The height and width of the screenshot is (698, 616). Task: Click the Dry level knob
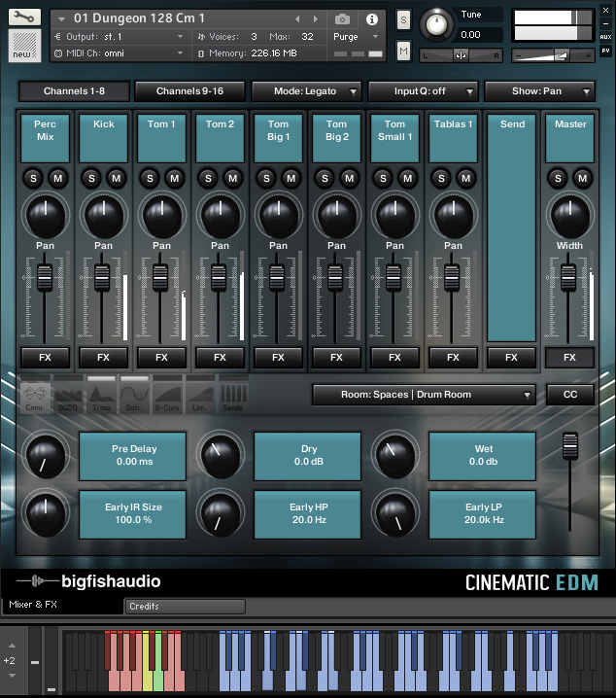(x=221, y=455)
